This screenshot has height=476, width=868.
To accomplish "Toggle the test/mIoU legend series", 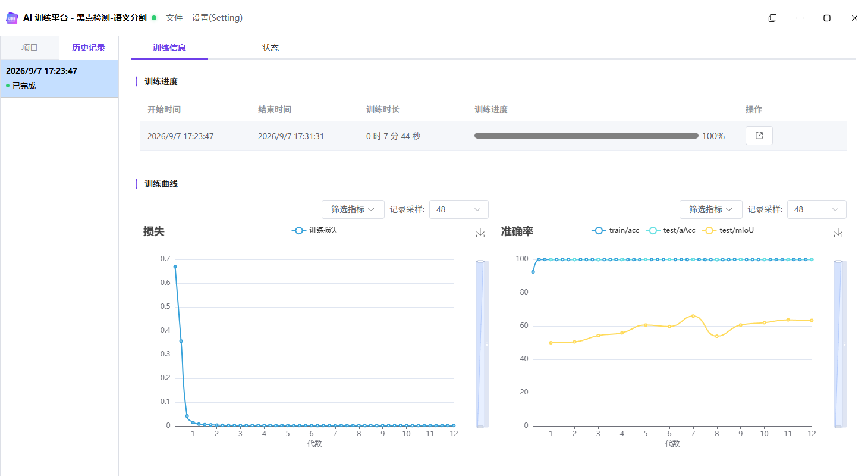I will point(728,230).
